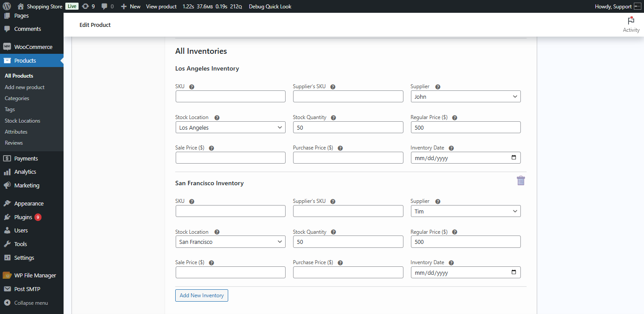Click help icon beside San Francisco Stock Quantity
644x314 pixels.
pos(333,232)
